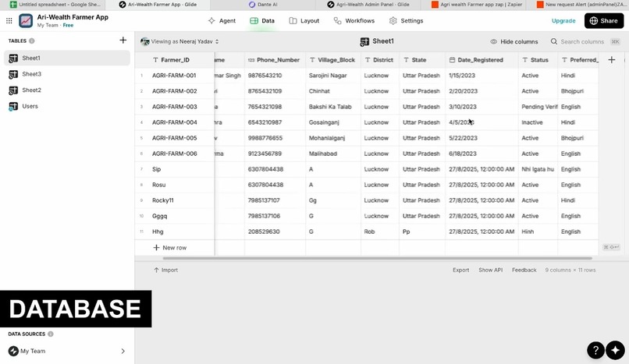The width and height of the screenshot is (629, 364).
Task: Open the apps grid launcher icon
Action: point(9,21)
